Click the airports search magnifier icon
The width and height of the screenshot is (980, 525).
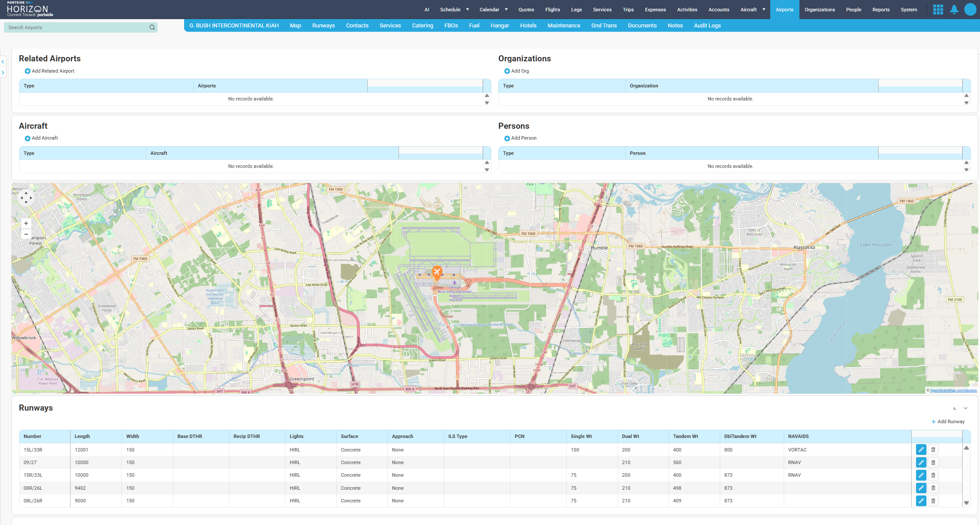pyautogui.click(x=152, y=27)
